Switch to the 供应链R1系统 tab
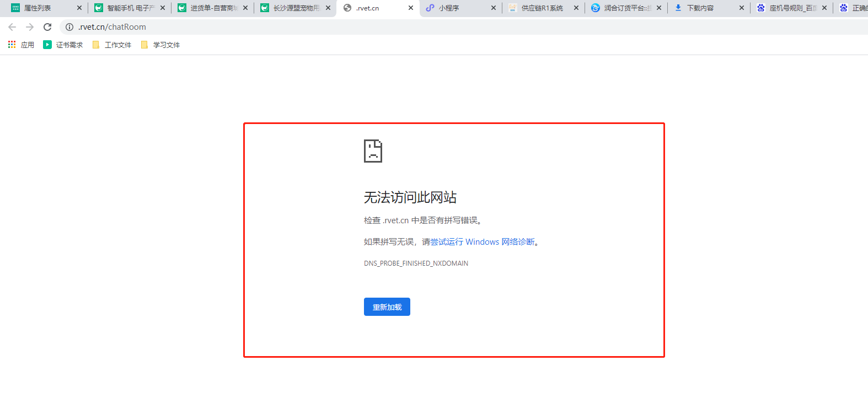Image resolution: width=868 pixels, height=409 pixels. click(542, 8)
